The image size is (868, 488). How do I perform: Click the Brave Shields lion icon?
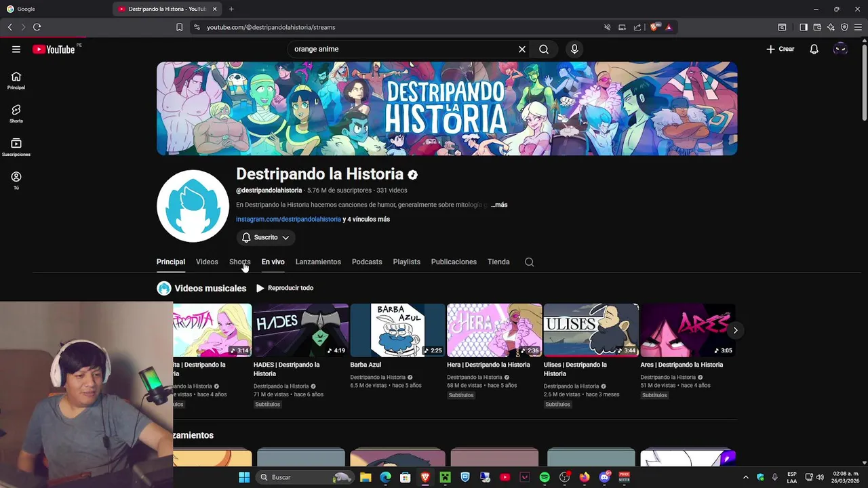click(654, 27)
